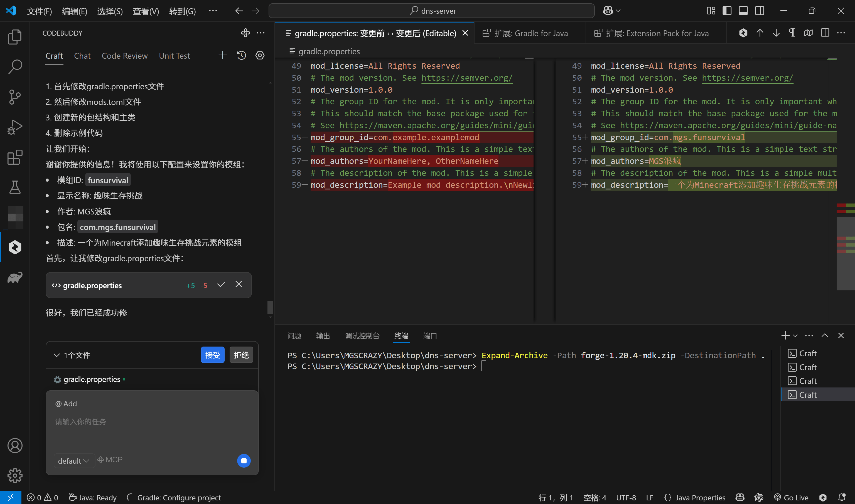Accept gradle.properties changes with checkmark icon
The width and height of the screenshot is (855, 504).
tap(221, 285)
